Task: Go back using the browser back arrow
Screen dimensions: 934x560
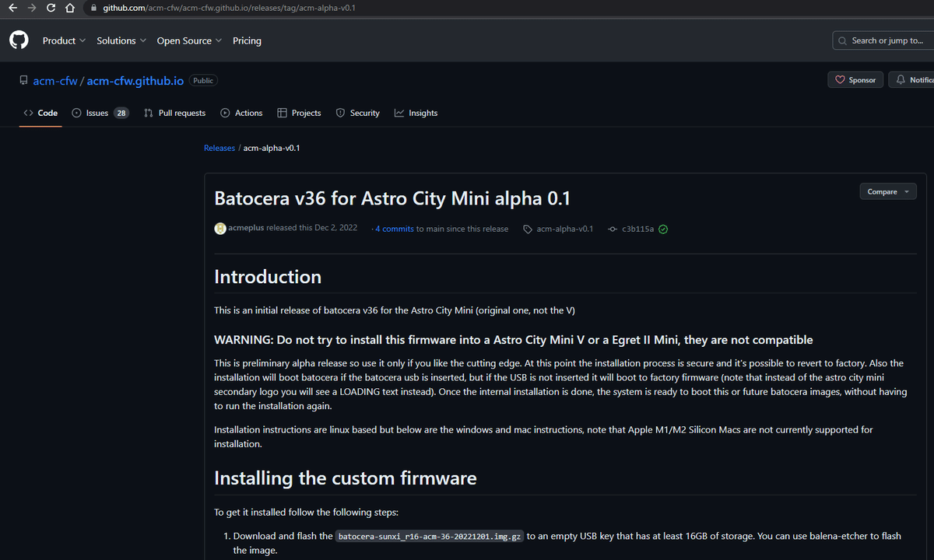Action: click(x=12, y=8)
